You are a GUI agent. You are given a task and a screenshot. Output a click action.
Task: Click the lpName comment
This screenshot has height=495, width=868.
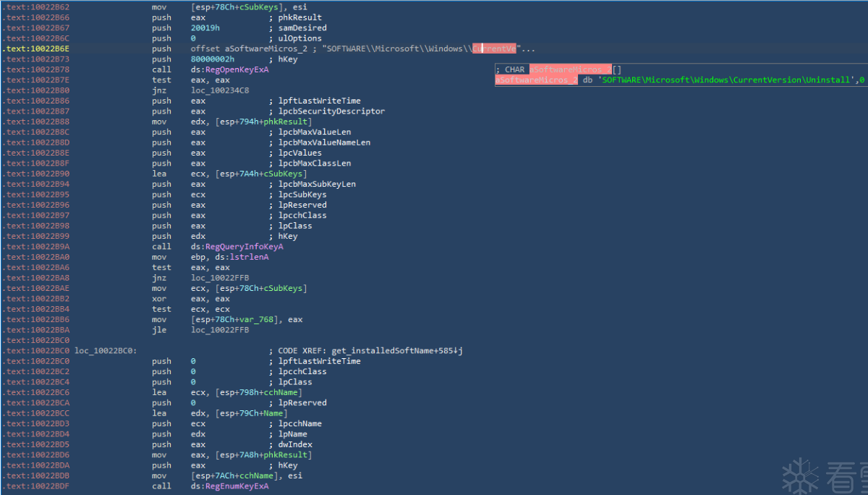(x=288, y=434)
